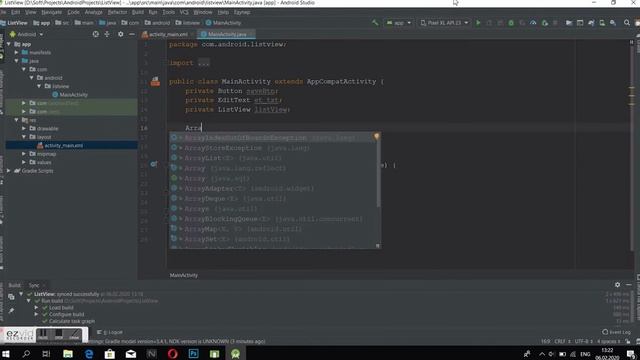Open the Refactor menu
The width and height of the screenshot is (640, 360).
tap(117, 12)
